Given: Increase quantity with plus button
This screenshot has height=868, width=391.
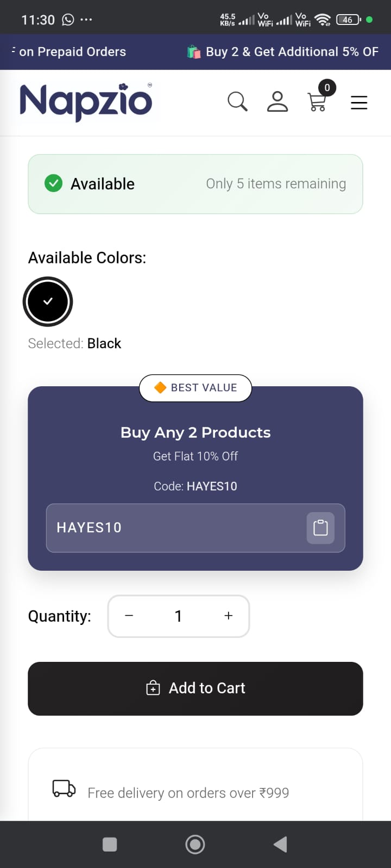Looking at the screenshot, I should pyautogui.click(x=229, y=616).
